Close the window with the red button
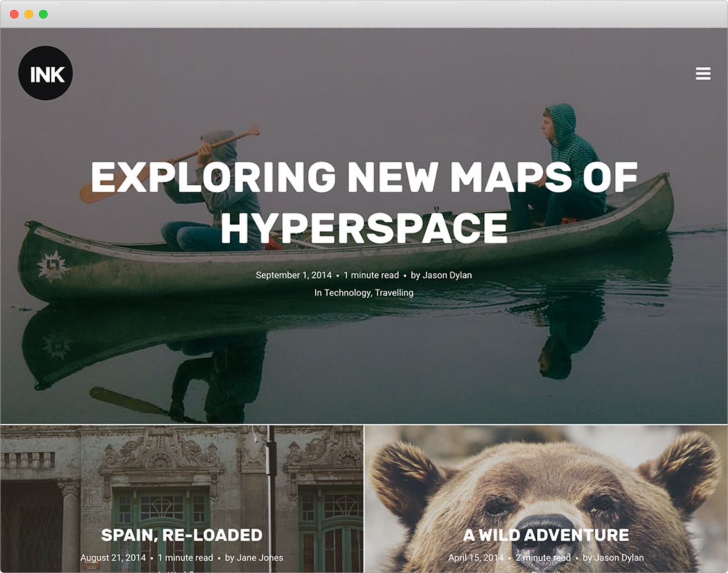The image size is (728, 573). 14,14
